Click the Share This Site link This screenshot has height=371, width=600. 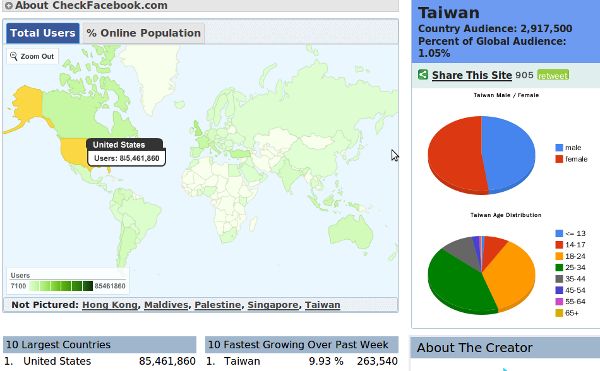(472, 75)
